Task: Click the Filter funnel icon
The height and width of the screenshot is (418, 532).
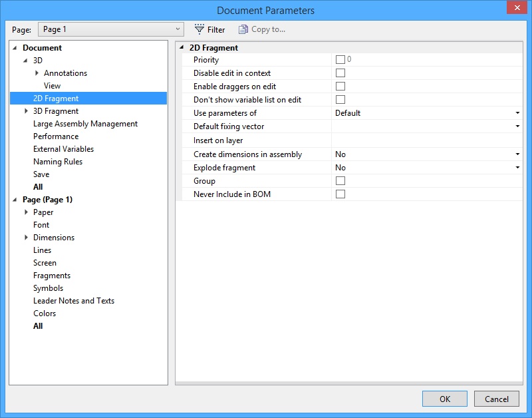Action: (x=199, y=29)
